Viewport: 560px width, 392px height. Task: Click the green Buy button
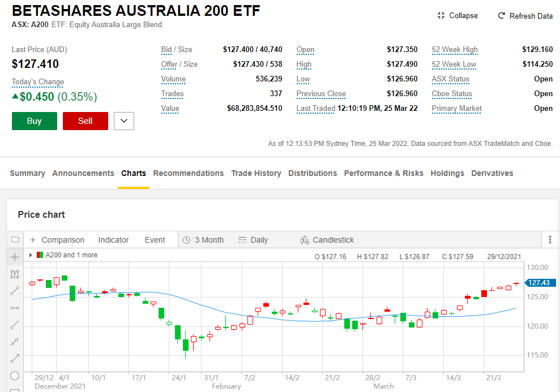tap(35, 121)
